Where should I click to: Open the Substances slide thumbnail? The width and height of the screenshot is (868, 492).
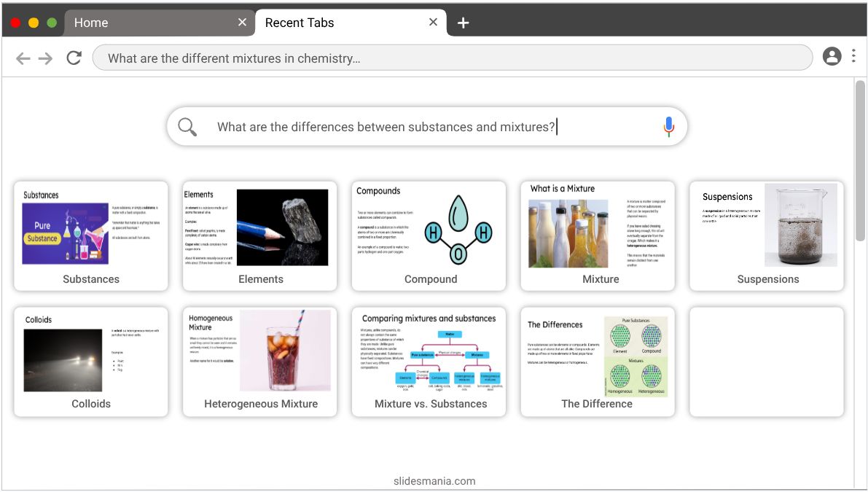tap(91, 235)
